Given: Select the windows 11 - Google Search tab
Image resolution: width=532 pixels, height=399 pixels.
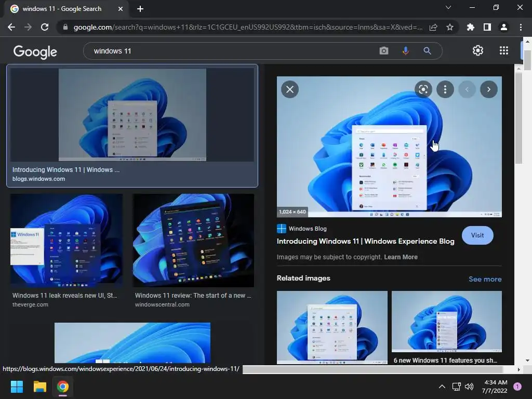Looking at the screenshot, I should 66,9.
